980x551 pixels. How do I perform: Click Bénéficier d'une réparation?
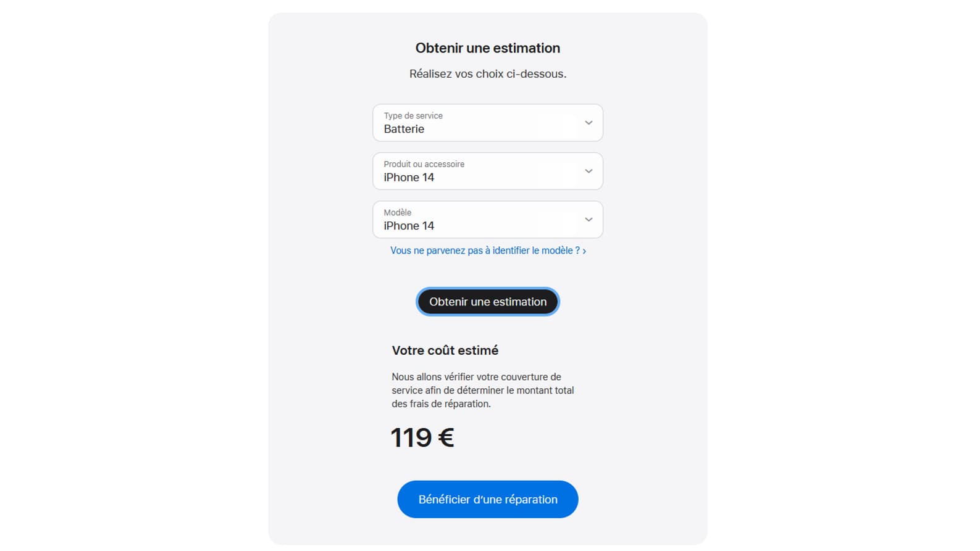488,499
